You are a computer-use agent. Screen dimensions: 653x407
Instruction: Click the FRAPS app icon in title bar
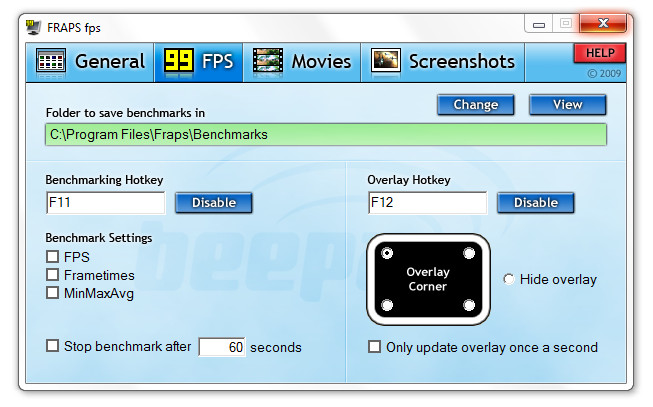point(33,27)
